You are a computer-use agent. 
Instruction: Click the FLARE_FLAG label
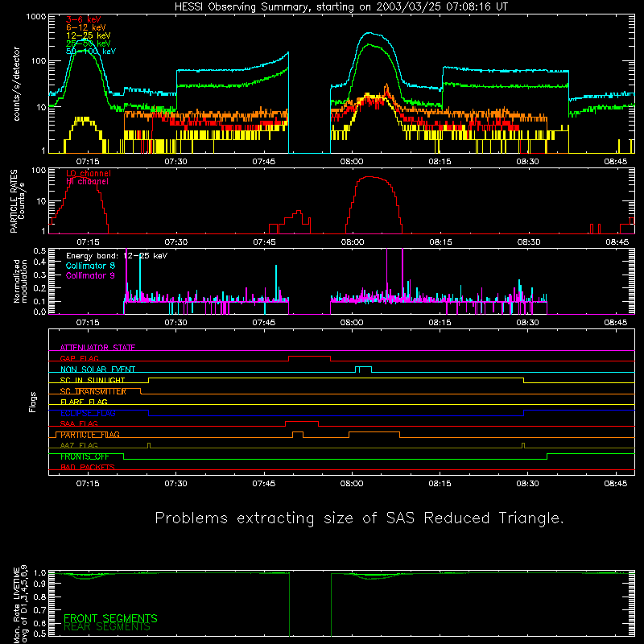(84, 402)
